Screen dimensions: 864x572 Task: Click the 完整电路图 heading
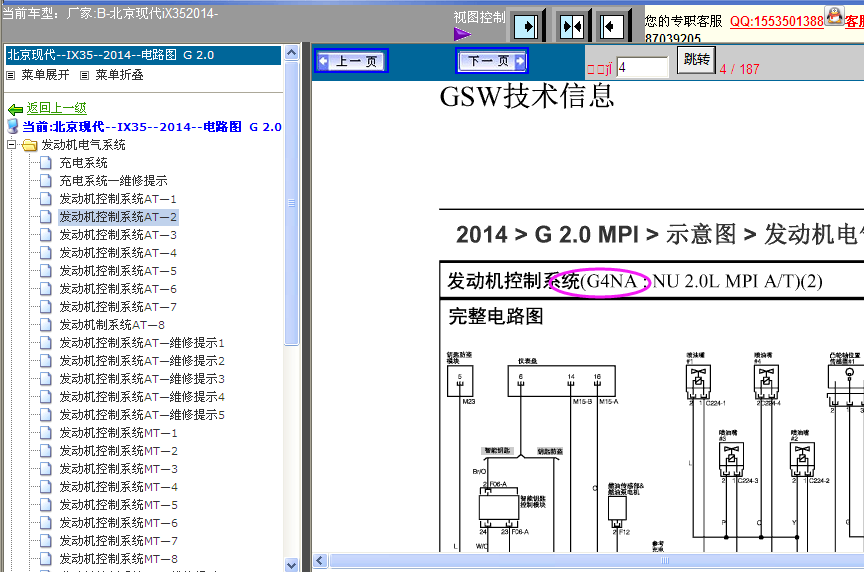496,316
